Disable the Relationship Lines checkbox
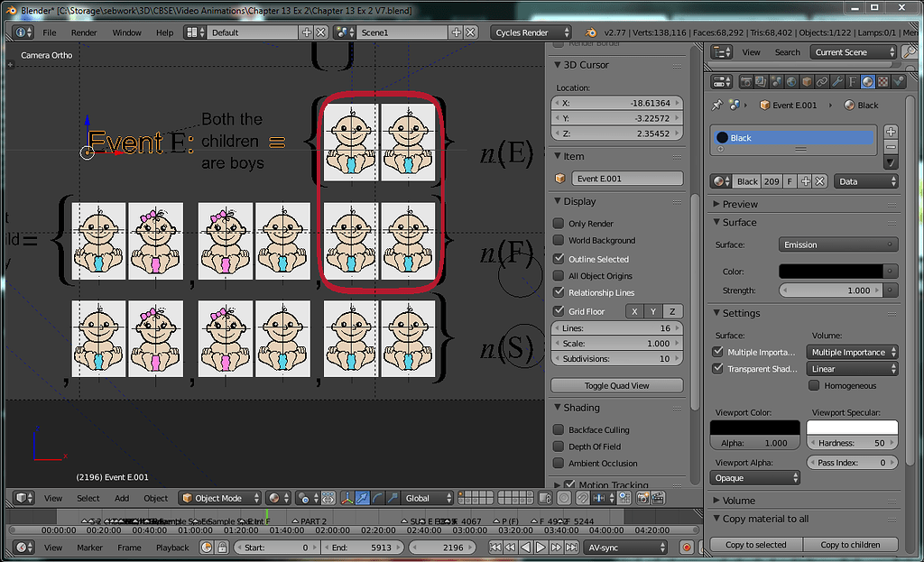The width and height of the screenshot is (924, 562). 559,292
